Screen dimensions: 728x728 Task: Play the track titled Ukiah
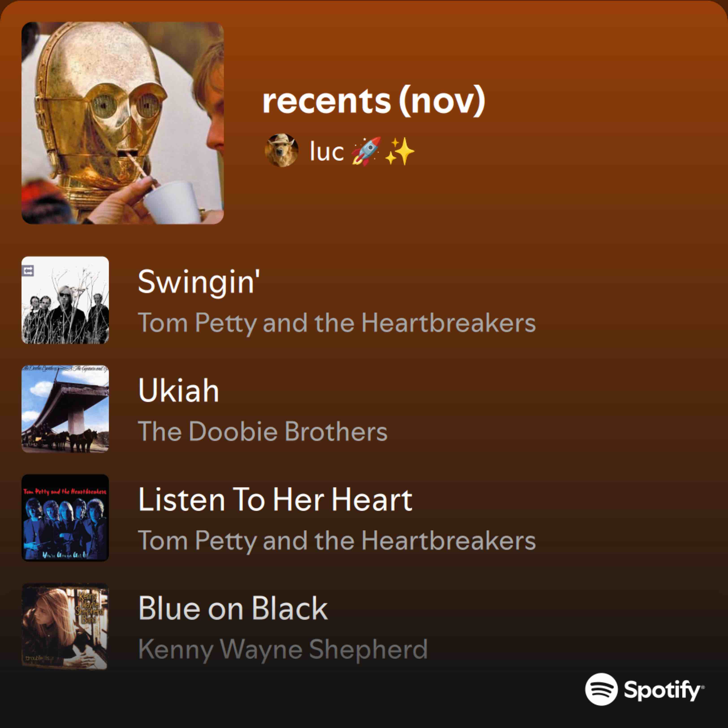[178, 390]
